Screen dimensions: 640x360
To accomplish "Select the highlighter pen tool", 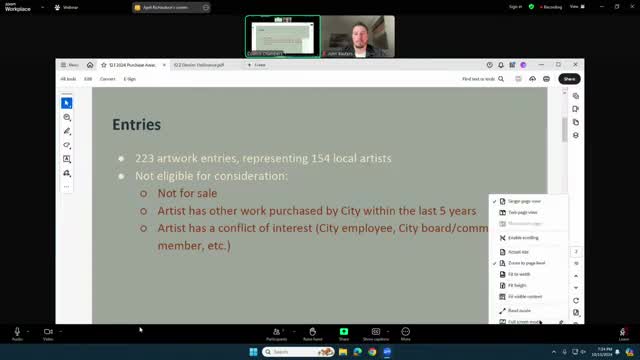I will point(67,131).
